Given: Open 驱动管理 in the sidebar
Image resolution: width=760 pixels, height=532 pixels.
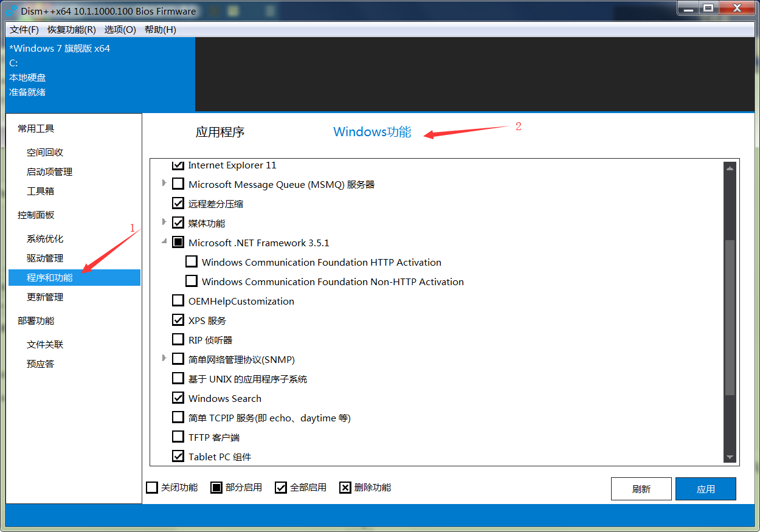Looking at the screenshot, I should coord(45,258).
